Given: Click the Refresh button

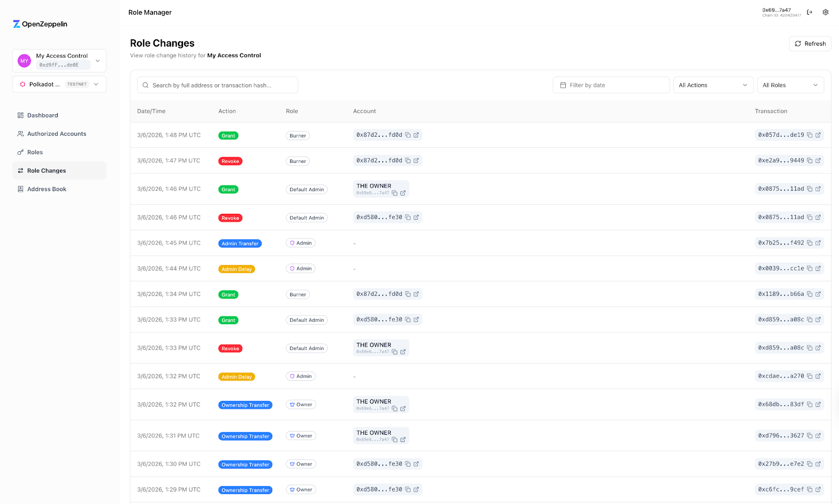Looking at the screenshot, I should pyautogui.click(x=810, y=43).
